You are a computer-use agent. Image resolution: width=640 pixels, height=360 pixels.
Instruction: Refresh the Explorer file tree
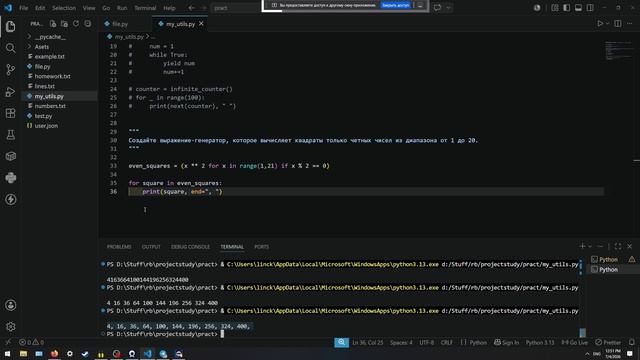tap(76, 24)
